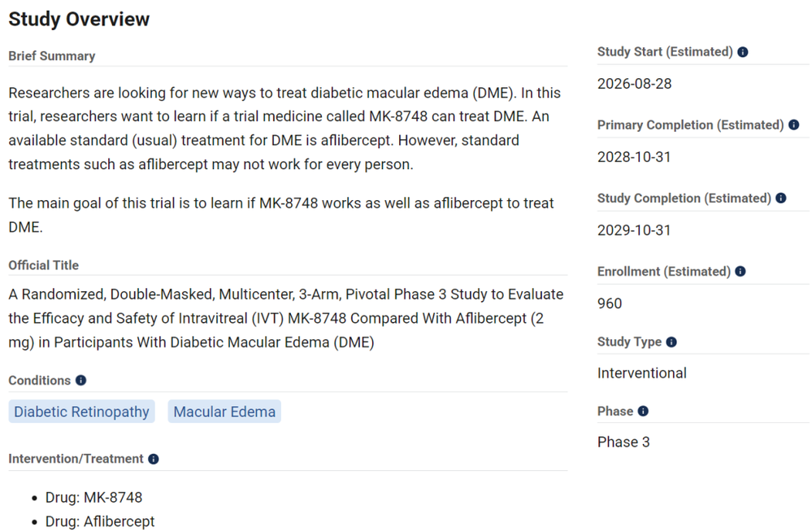Click the Brief Summary section label
Screen dimensions: 812x532
point(52,56)
